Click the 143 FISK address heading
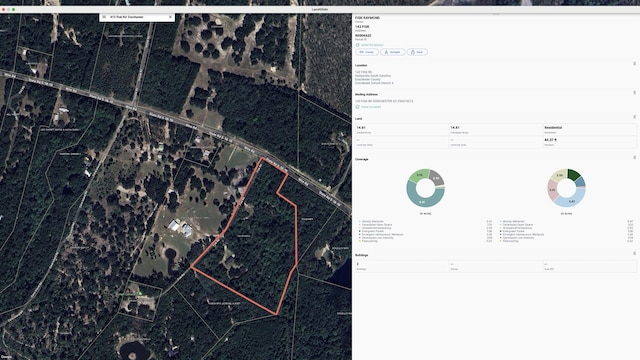Image resolution: width=640 pixels, height=360 pixels. tap(362, 27)
